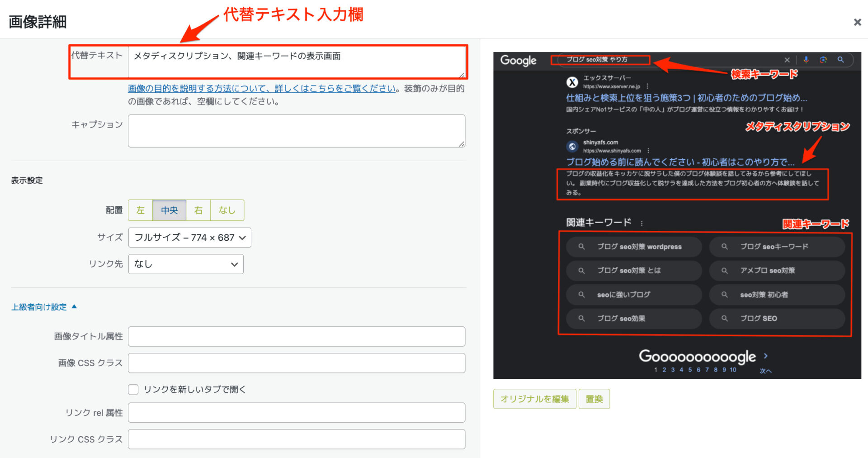Click the 配置 label

pyautogui.click(x=114, y=210)
